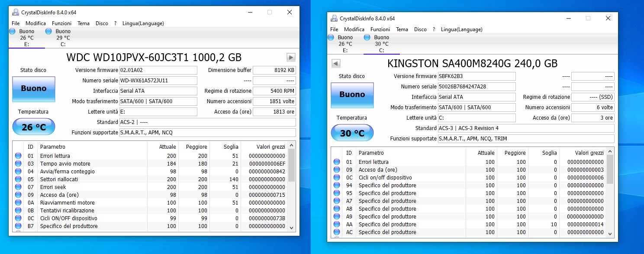644x254 pixels.
Task: Go to previous disk arrow beside KINGSTON title
Action: (x=336, y=63)
